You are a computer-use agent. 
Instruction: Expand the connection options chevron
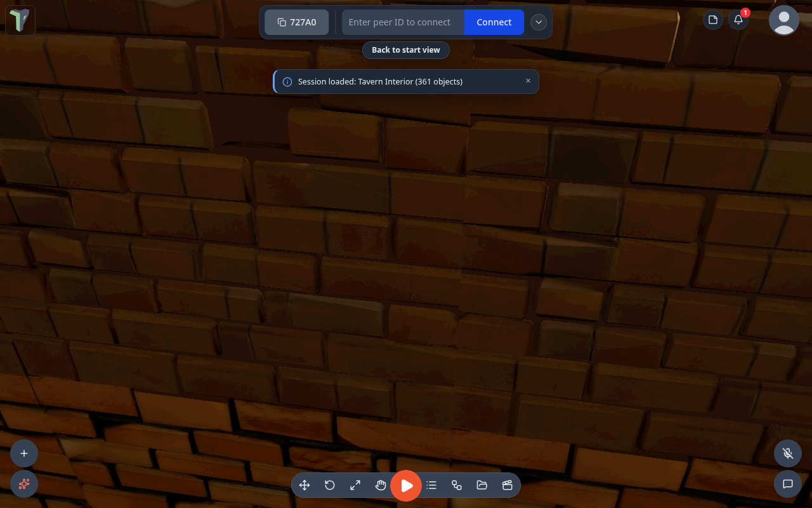click(539, 22)
